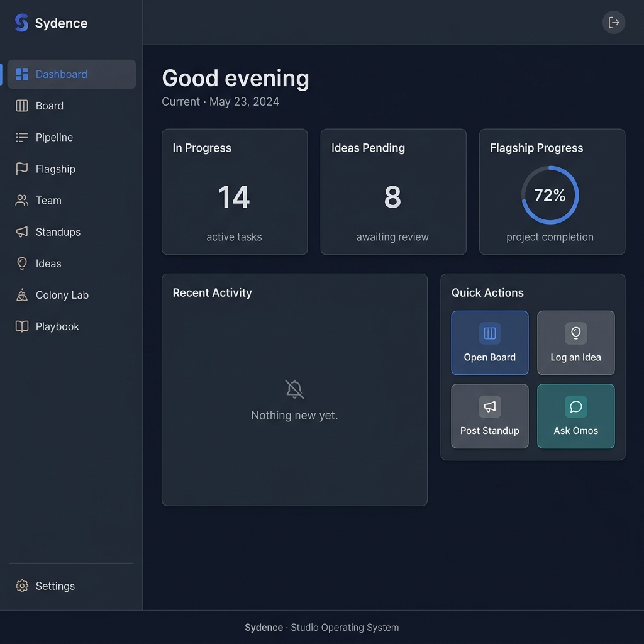Viewport: 644px width, 644px height.
Task: Click the Team people icon in sidebar
Action: [22, 201]
